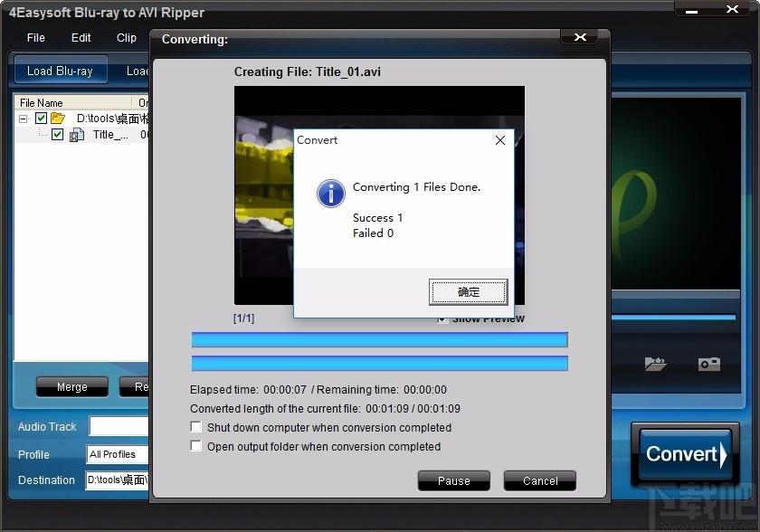This screenshot has height=532, width=760.
Task: Cancel the conversion
Action: point(540,480)
